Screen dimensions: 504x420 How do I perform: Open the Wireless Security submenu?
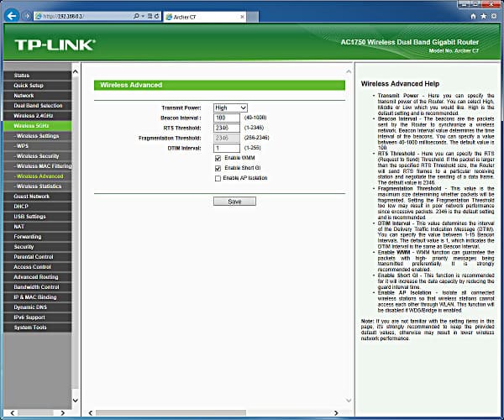[x=37, y=156]
